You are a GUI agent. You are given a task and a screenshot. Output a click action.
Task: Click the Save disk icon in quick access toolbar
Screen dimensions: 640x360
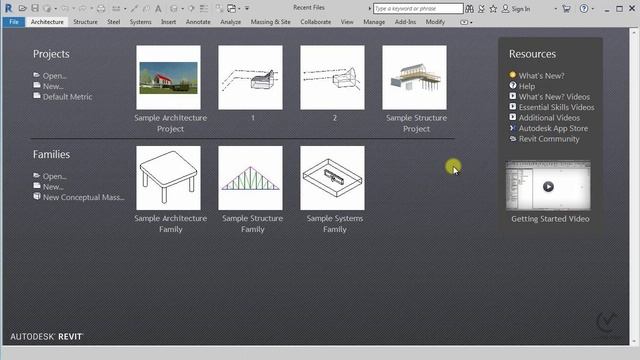[x=35, y=8]
